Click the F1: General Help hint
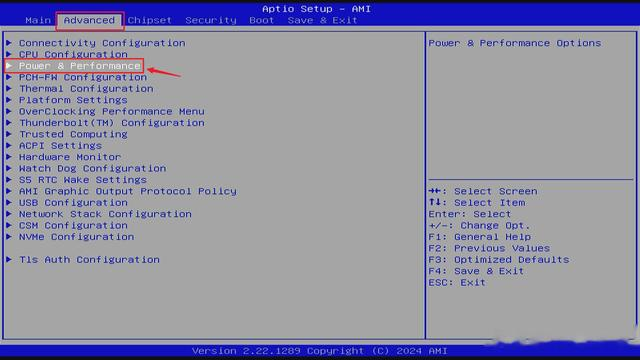The height and width of the screenshot is (360, 640). coord(480,237)
